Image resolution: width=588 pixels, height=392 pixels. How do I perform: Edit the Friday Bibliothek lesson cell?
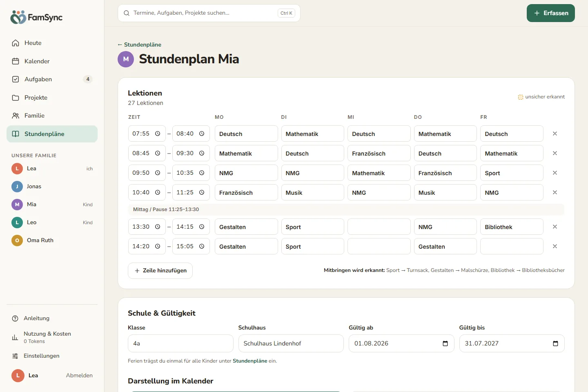(x=512, y=227)
